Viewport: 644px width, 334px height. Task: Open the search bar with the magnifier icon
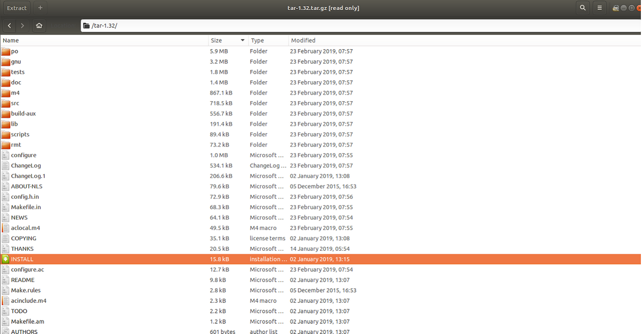[x=583, y=8]
